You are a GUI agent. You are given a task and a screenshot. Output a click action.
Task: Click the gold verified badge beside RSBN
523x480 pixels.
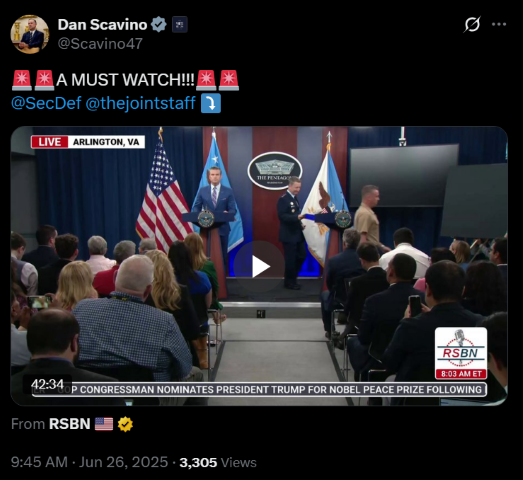[x=125, y=424]
